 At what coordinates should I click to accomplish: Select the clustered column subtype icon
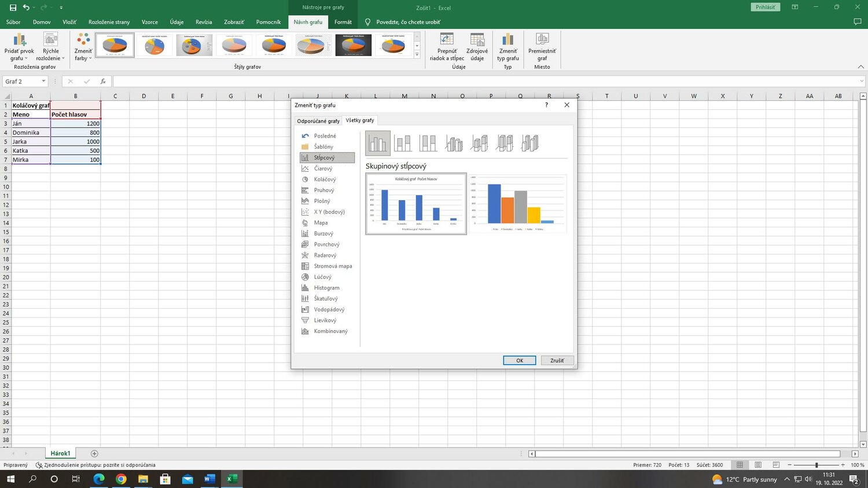coord(378,143)
